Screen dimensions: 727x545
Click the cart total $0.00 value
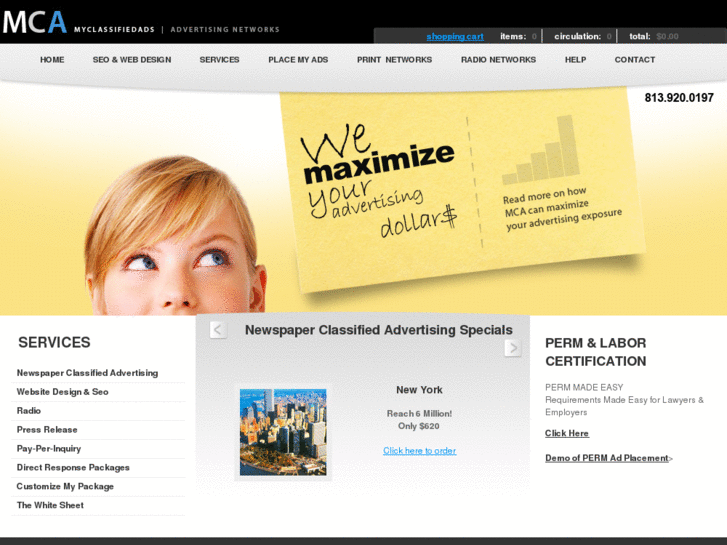667,37
